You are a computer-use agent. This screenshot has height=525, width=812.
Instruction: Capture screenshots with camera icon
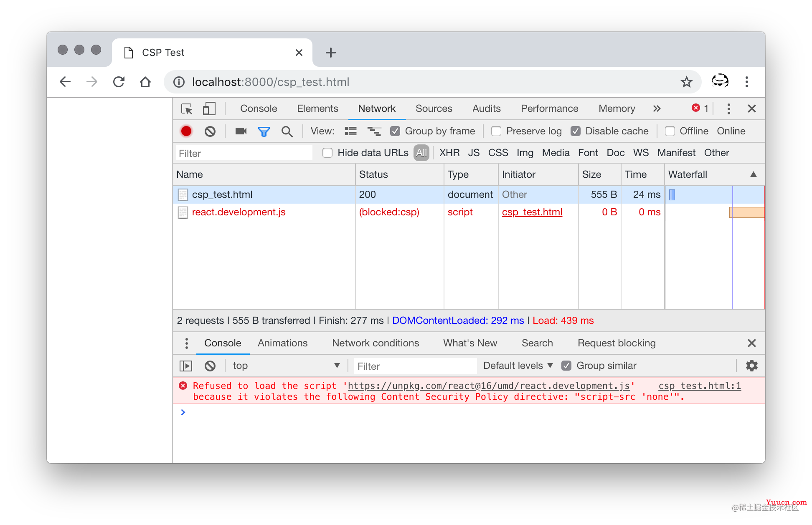241,131
